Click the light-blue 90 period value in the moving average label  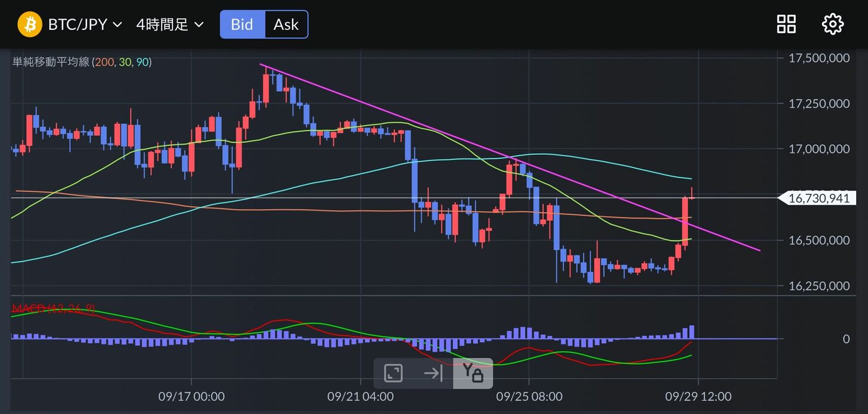pos(142,62)
